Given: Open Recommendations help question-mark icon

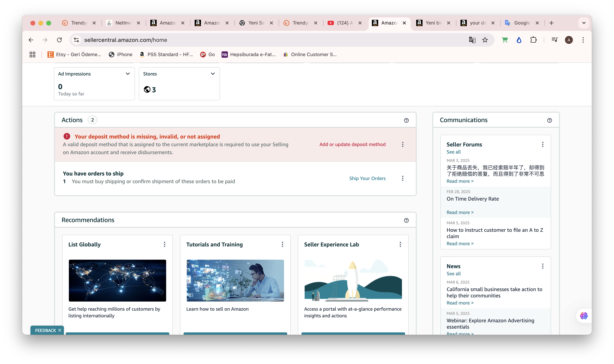Looking at the screenshot, I should (406, 221).
